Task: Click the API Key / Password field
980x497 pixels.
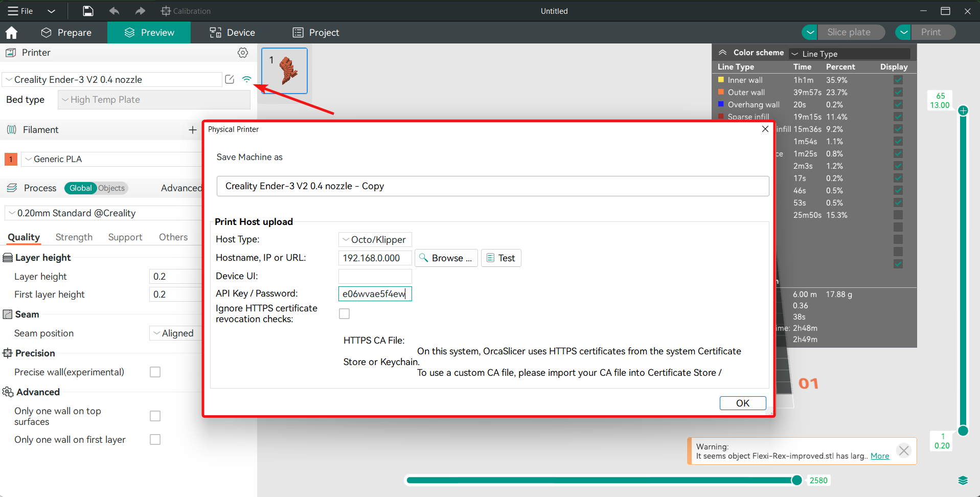Action: 375,294
